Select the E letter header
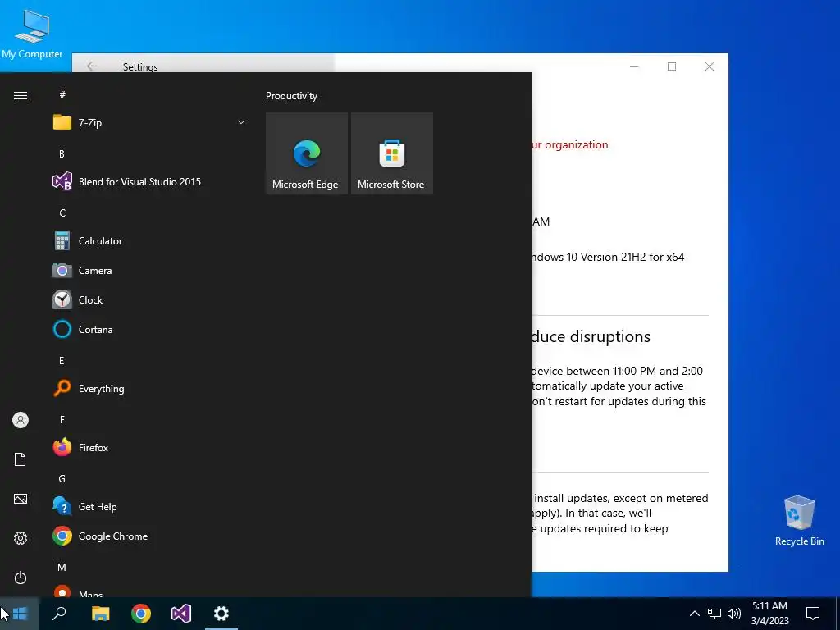The width and height of the screenshot is (840, 630). [62, 361]
